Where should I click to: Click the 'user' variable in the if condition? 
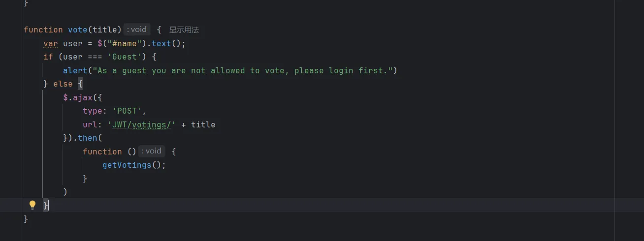(x=72, y=57)
